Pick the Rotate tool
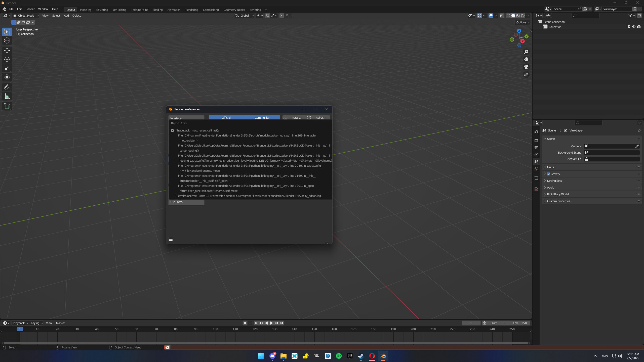 (7, 59)
